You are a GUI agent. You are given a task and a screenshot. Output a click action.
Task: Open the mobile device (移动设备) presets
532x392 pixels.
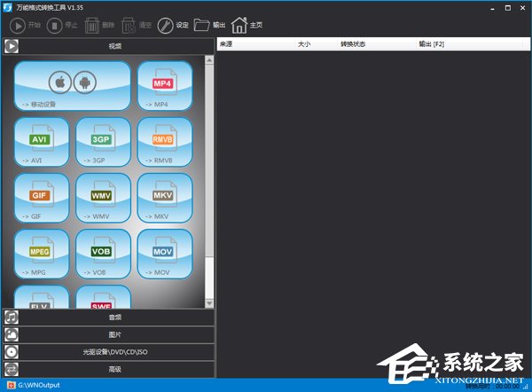pos(72,86)
